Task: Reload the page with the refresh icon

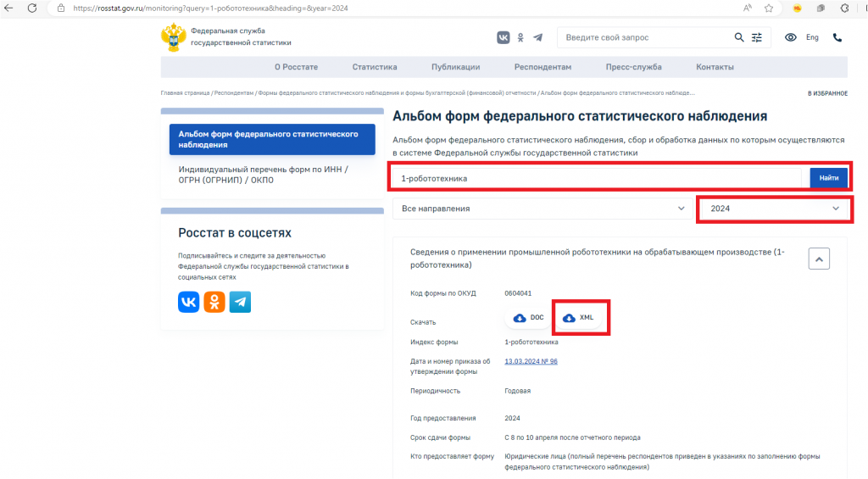Action: (32, 8)
